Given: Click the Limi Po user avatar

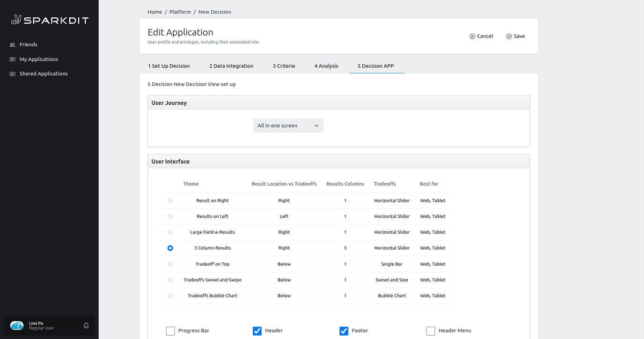Looking at the screenshot, I should 16,325.
